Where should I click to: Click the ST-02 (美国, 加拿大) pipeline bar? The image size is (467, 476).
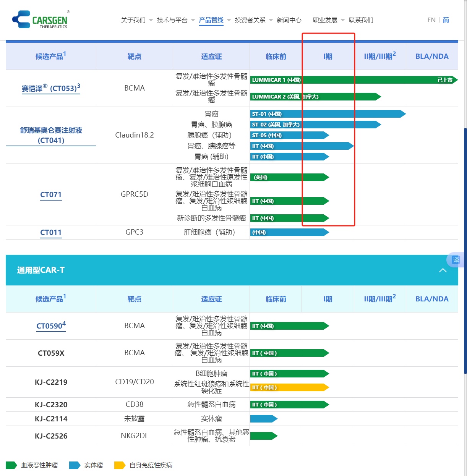(316, 125)
